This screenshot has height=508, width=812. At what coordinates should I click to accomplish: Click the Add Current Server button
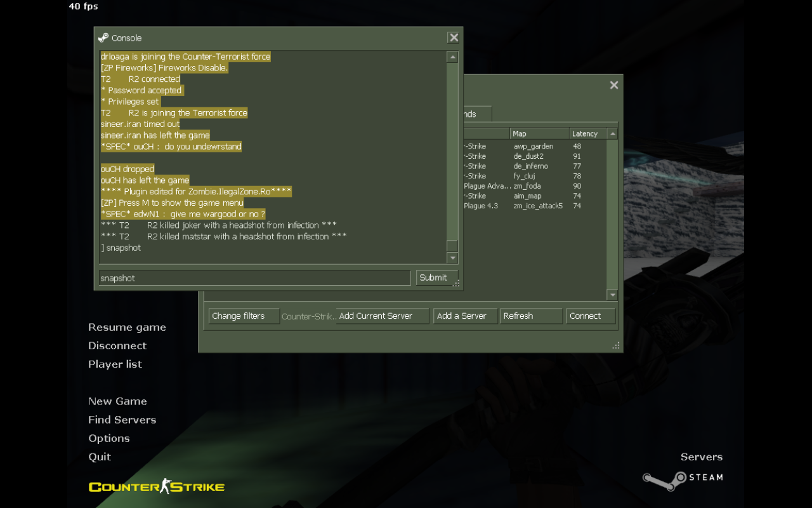(x=382, y=316)
